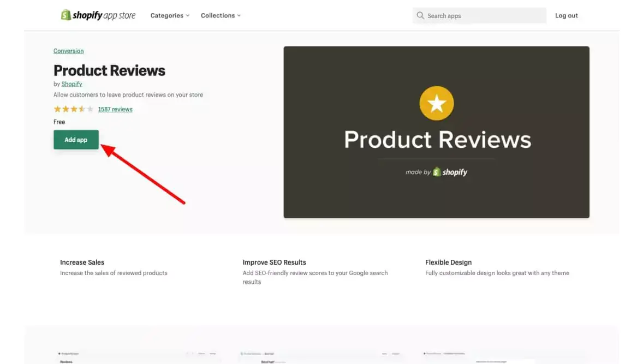Click the Free price label
The width and height of the screenshot is (643, 364).
(59, 122)
